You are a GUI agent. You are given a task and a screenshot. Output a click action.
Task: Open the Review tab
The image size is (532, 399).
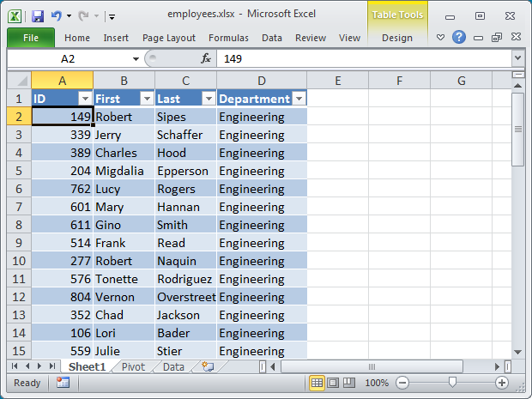tap(311, 38)
